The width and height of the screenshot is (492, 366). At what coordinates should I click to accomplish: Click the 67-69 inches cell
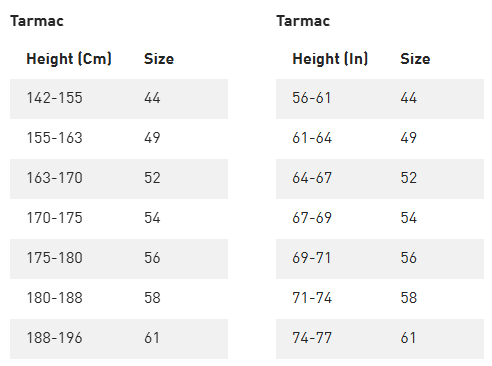point(312,218)
